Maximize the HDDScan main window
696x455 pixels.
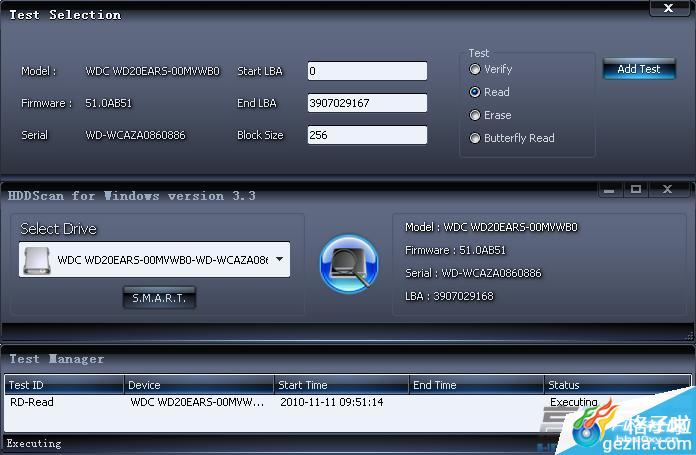(636, 190)
